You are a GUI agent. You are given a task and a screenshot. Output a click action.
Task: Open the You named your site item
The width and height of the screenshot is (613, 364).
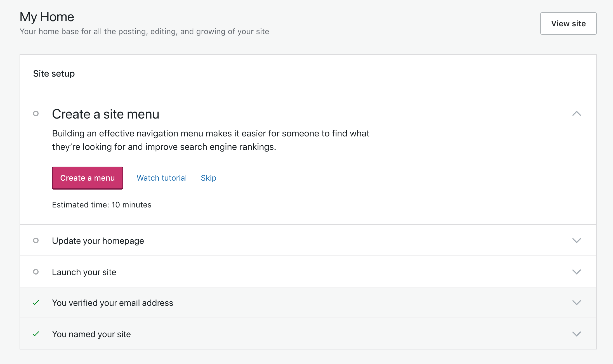click(x=91, y=334)
